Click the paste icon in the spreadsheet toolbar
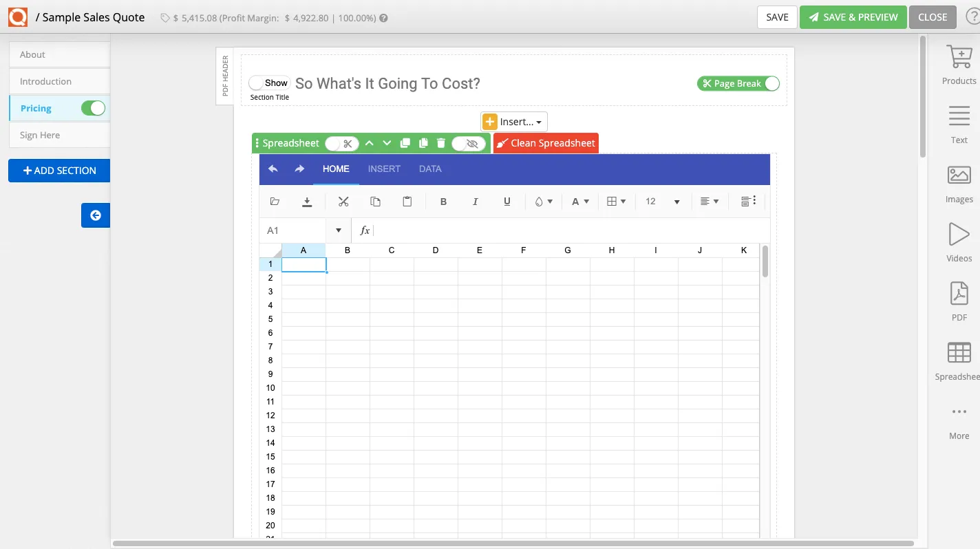 [x=407, y=201]
